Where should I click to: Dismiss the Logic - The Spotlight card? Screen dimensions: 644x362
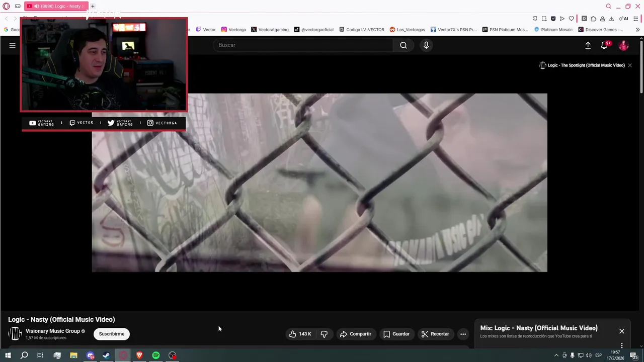coord(629,65)
